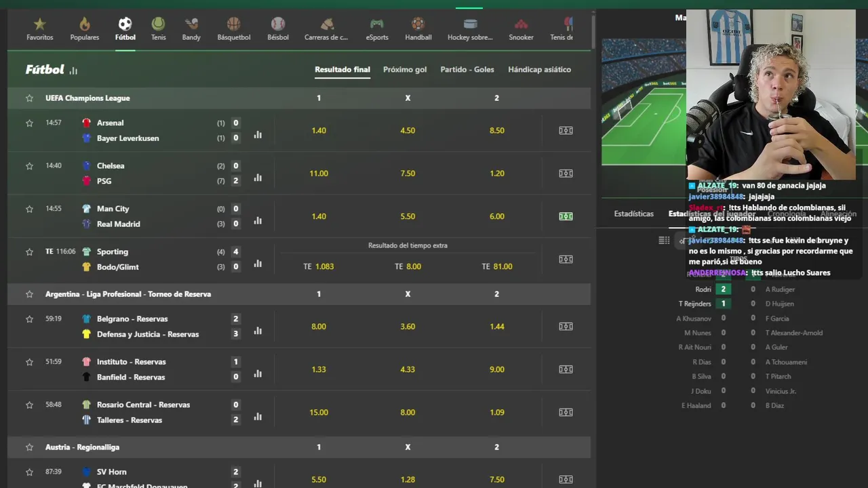868x488 pixels.
Task: Favorite the Chelsea vs PSG match star
Action: pos(29,166)
